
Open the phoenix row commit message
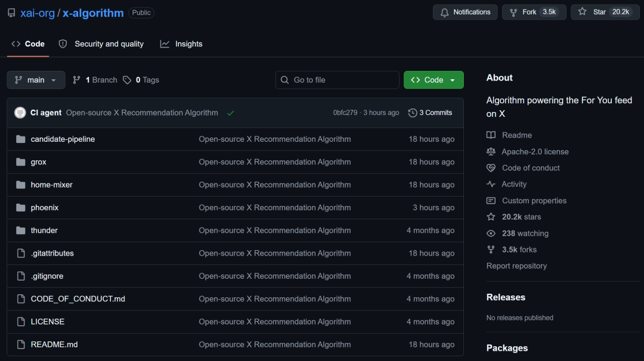[x=275, y=207]
